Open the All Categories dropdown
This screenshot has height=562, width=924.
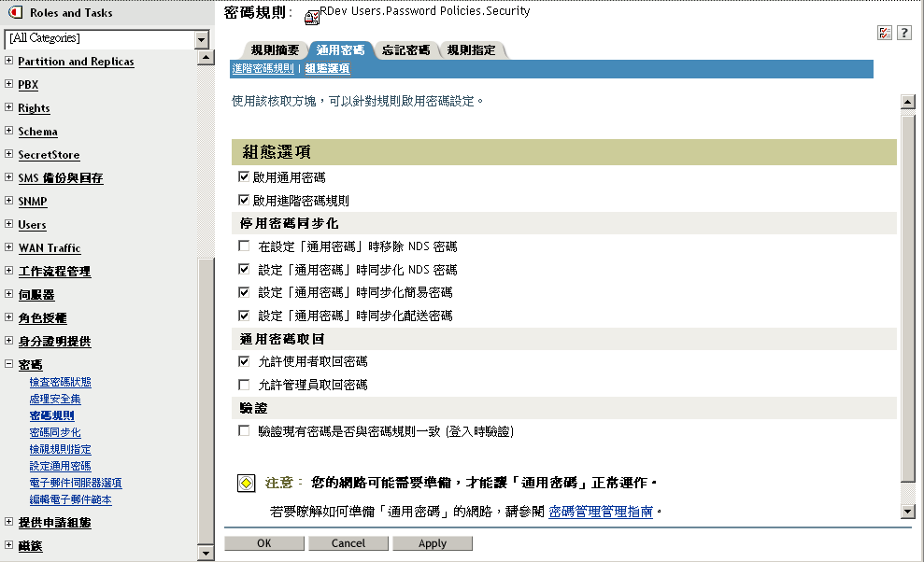click(x=202, y=39)
